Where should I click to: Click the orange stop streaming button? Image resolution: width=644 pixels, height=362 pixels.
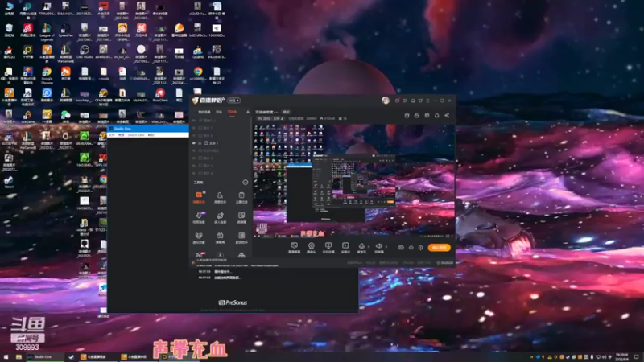click(x=439, y=248)
